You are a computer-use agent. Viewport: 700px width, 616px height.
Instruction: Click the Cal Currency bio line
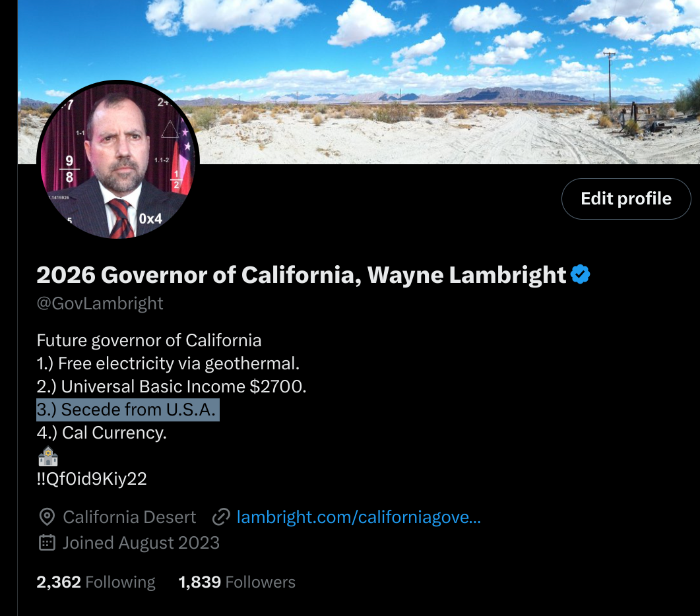[102, 433]
